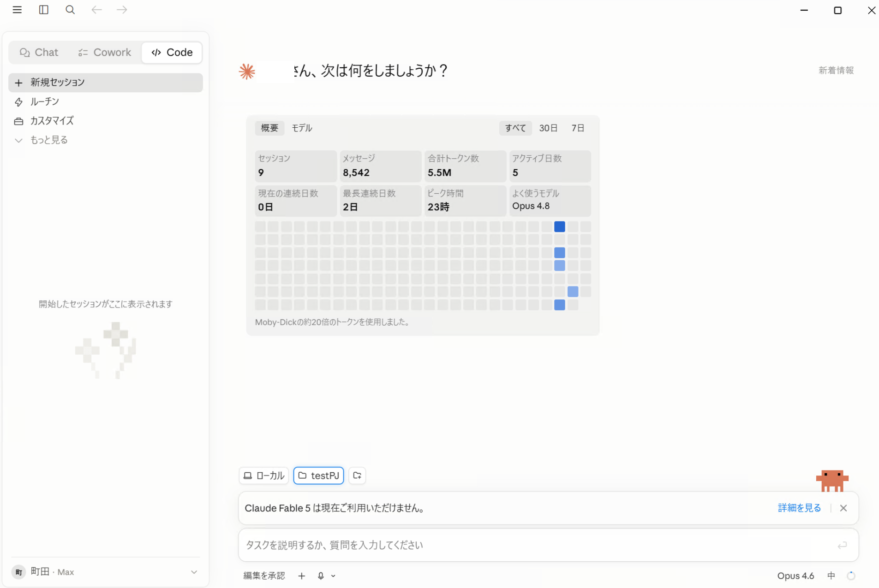This screenshot has width=879, height=588.
Task: Dismiss the Claude Fable 5 notice
Action: tap(843, 508)
